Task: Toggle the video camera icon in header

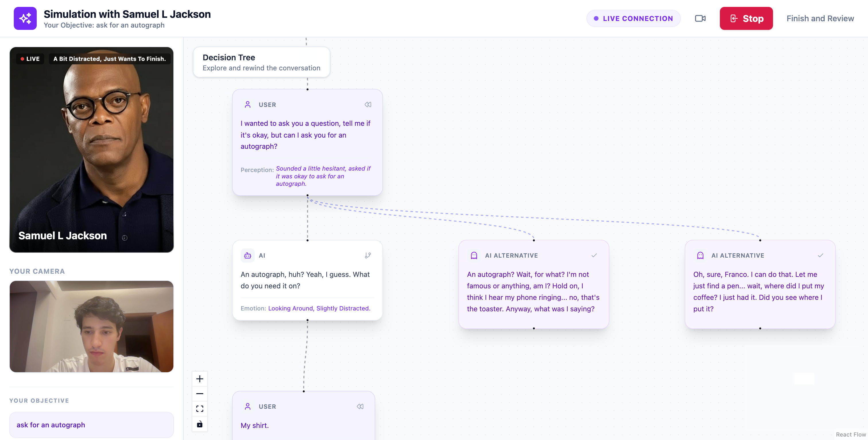Action: pos(700,18)
